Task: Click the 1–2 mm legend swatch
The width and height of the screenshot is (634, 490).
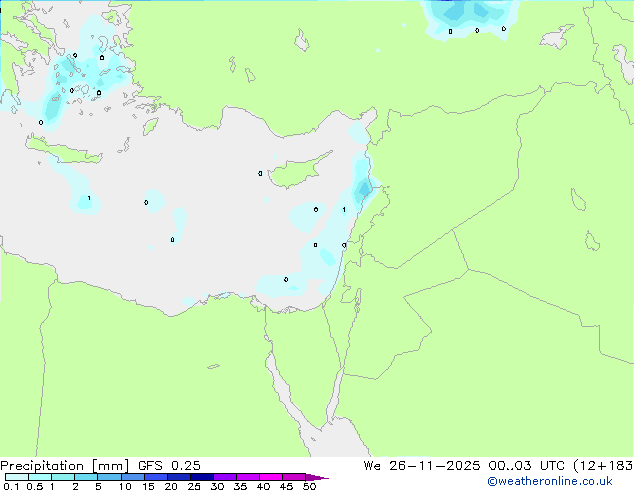Action: 63,477
